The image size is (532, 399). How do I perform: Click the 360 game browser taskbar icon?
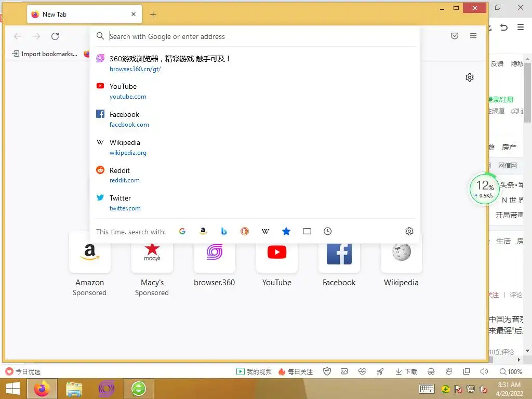[106, 389]
